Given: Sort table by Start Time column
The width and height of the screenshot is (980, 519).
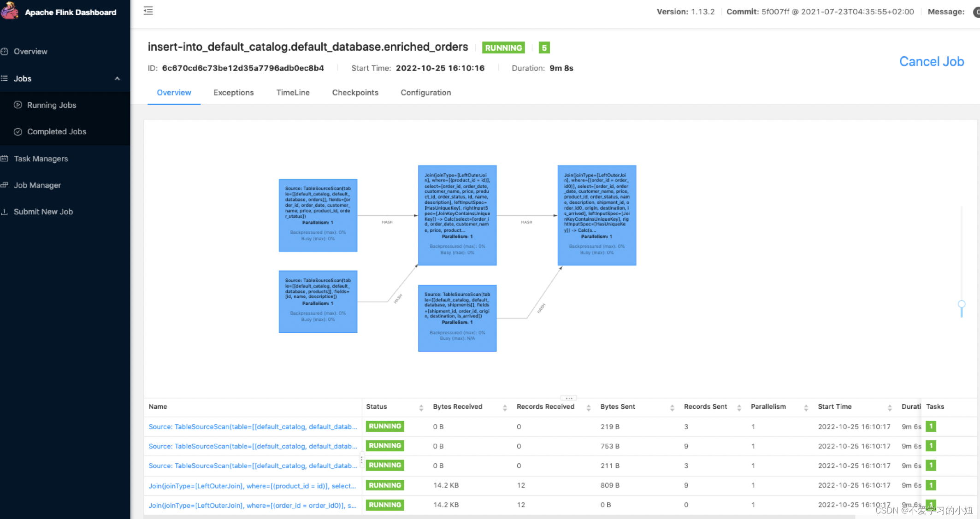Looking at the screenshot, I should (890, 407).
